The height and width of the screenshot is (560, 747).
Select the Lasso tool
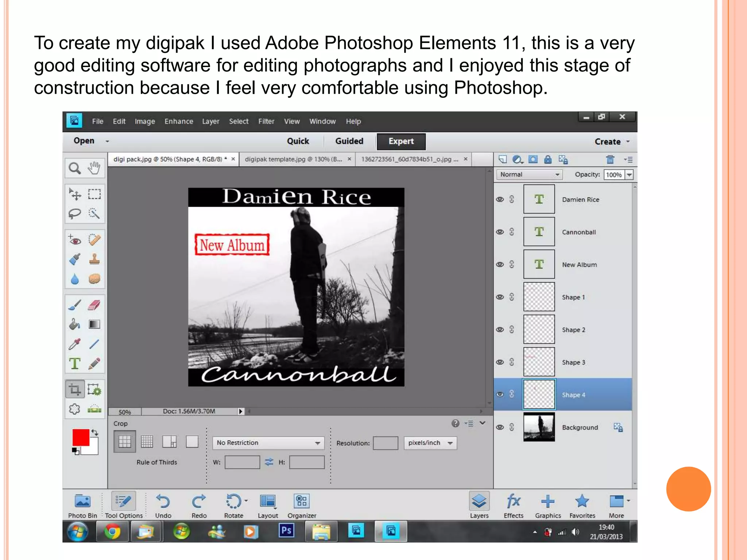[75, 214]
